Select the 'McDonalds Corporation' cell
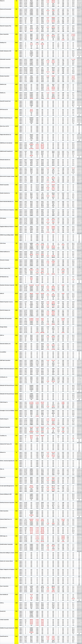The height and width of the screenshot is (644, 82). (x=7, y=59)
